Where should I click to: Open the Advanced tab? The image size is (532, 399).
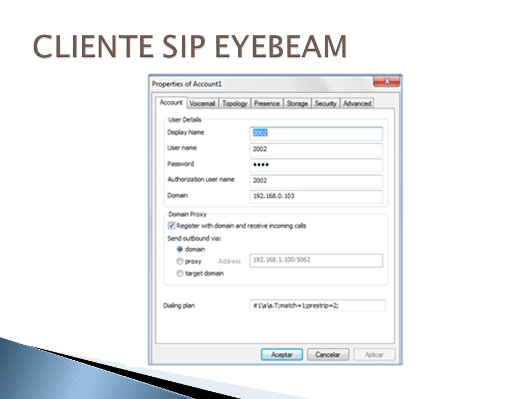coord(357,104)
